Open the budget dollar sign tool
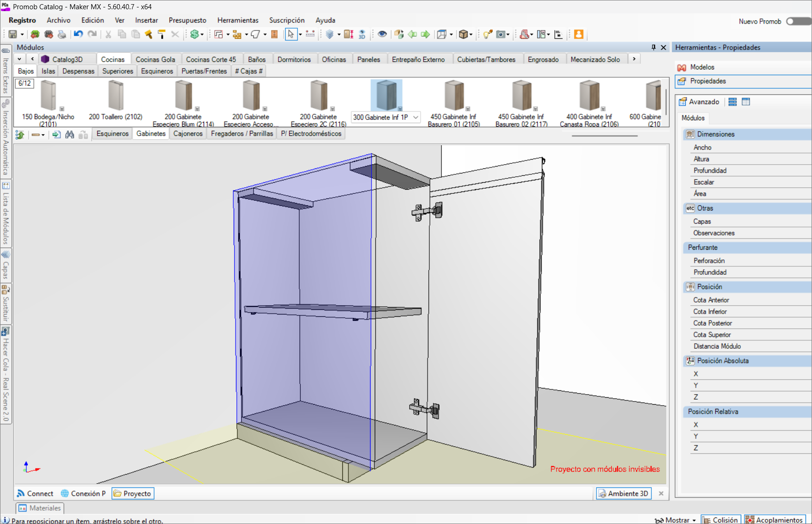The width and height of the screenshot is (812, 524). pos(194,34)
